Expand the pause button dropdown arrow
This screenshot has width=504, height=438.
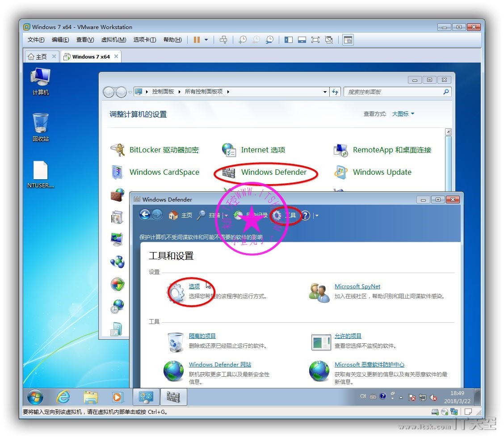(x=206, y=40)
